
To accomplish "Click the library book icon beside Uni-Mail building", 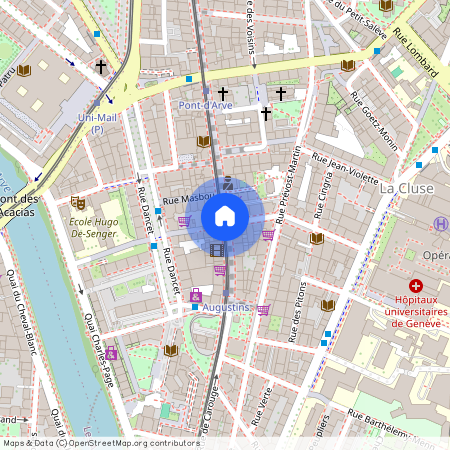I will coord(24,70).
